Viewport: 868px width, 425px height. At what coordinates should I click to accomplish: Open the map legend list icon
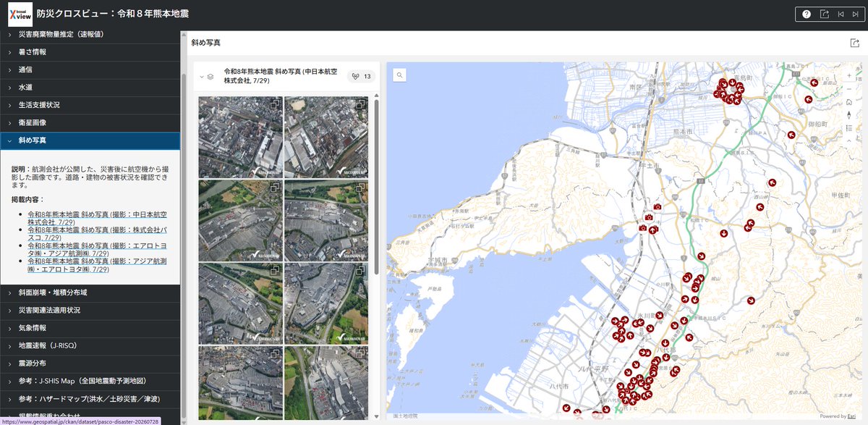pyautogui.click(x=849, y=127)
